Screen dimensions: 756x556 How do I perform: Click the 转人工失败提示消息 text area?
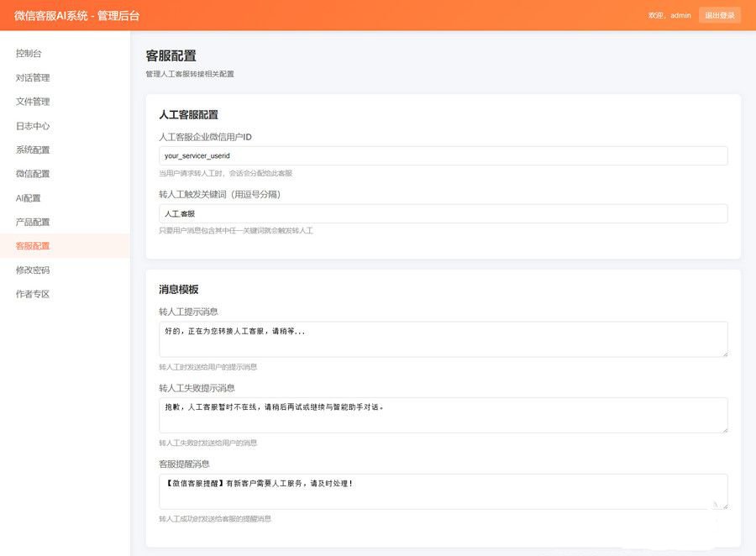(443, 415)
